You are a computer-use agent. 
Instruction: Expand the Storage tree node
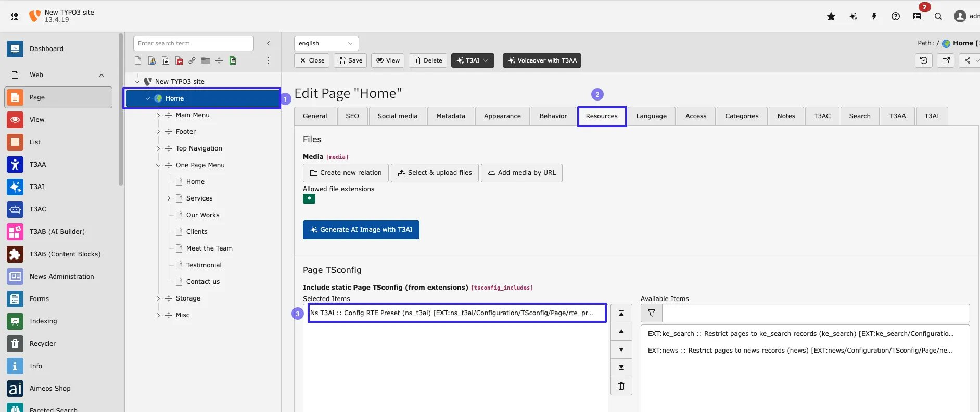click(158, 298)
